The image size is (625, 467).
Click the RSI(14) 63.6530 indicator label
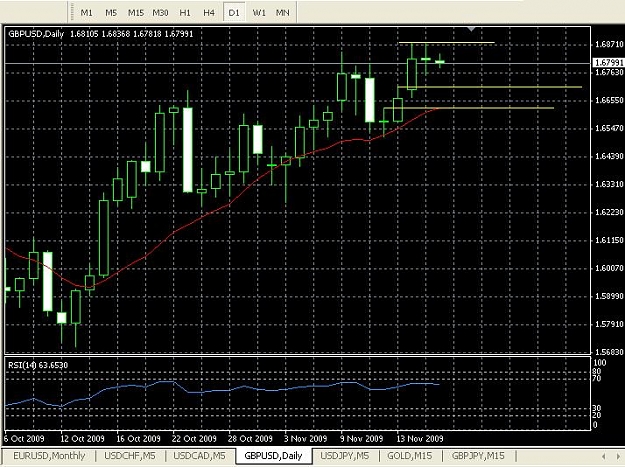[x=38, y=365]
